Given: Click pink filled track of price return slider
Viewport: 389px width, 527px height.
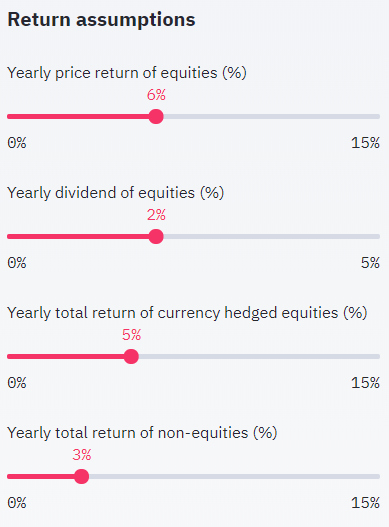Looking at the screenshot, I should point(78,116).
